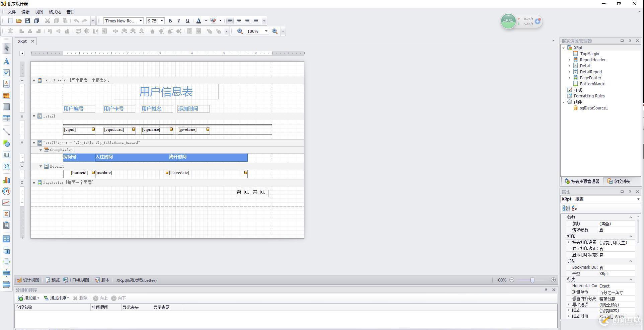644x330 pixels.
Task: Toggle italic formatting
Action: pos(179,21)
